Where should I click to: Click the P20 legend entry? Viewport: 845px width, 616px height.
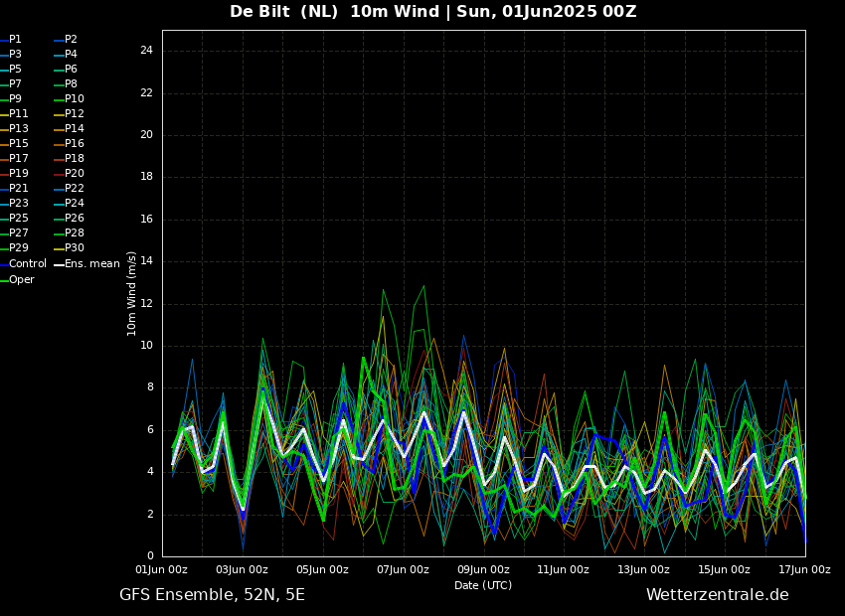[x=75, y=174]
